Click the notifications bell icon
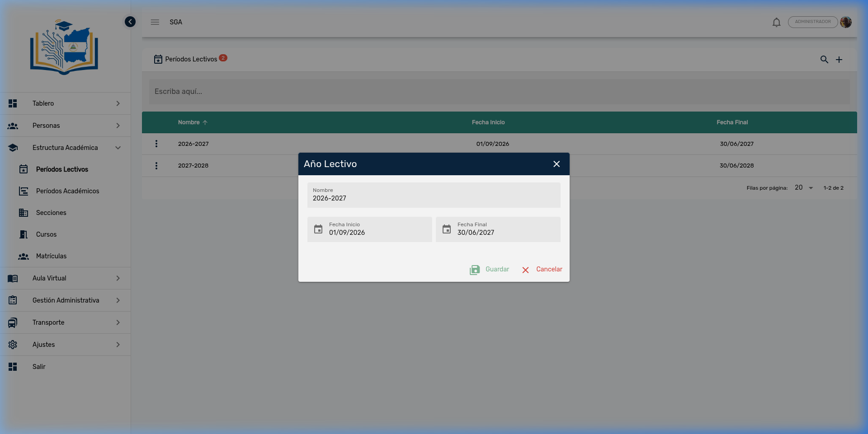This screenshot has width=868, height=434. [x=776, y=22]
